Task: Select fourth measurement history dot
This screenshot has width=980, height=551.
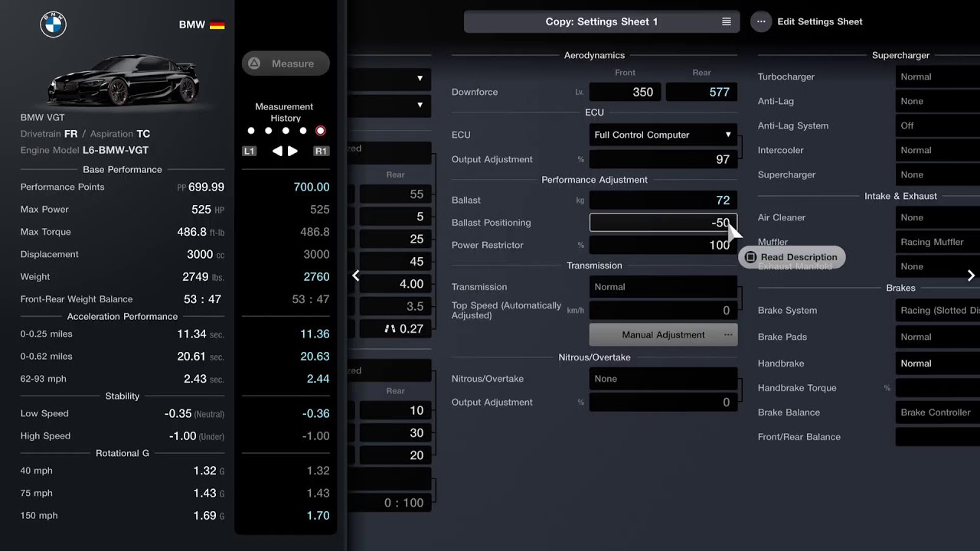Action: (303, 131)
